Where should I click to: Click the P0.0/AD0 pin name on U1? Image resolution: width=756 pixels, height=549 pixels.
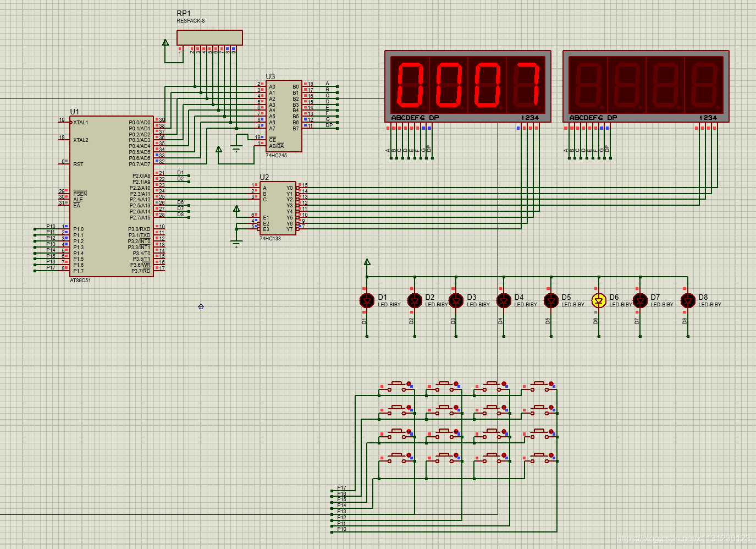pyautogui.click(x=140, y=123)
